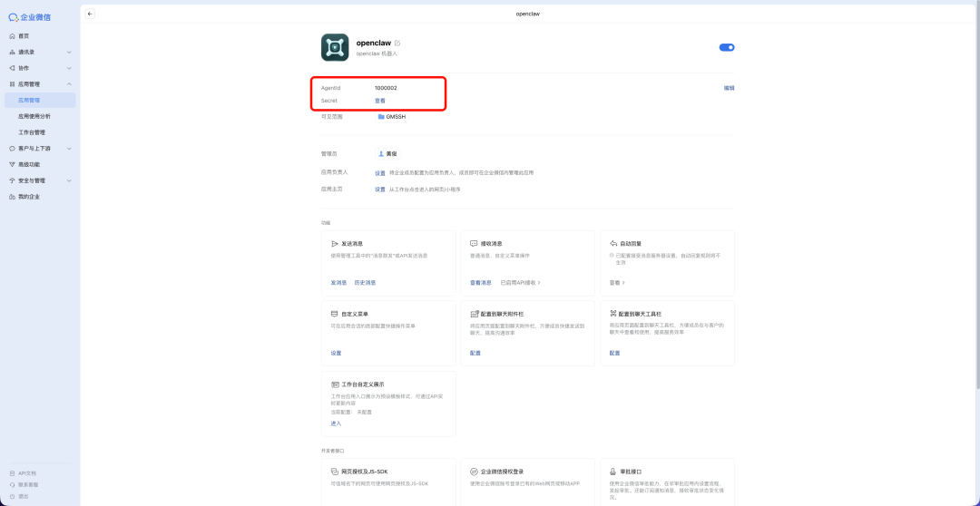This screenshot has height=506, width=980.
Task: Click the API文档 document icon
Action: click(13, 473)
